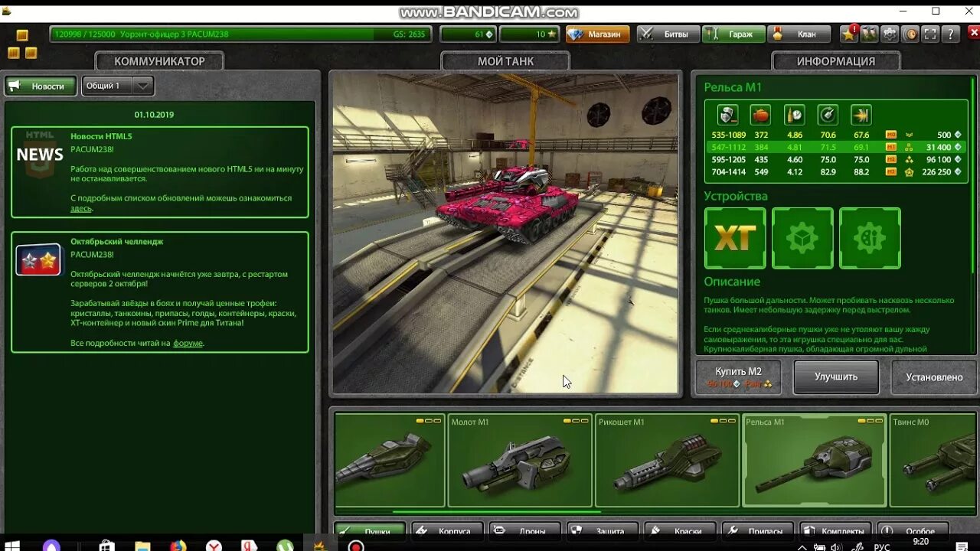The width and height of the screenshot is (980, 551).
Task: Click the Улучшить upgrade button
Action: [836, 377]
